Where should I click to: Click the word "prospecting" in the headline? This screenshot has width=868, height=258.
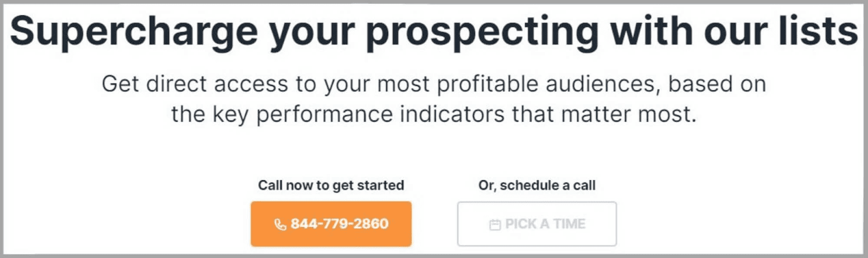pyautogui.click(x=482, y=33)
